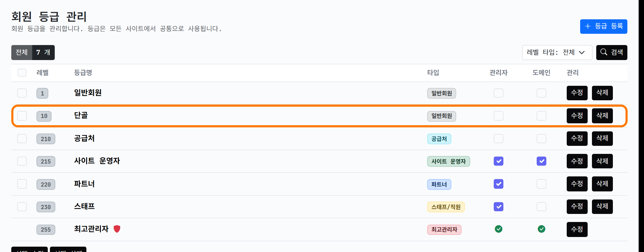Edit the 단골 grade with 수정

pyautogui.click(x=577, y=116)
